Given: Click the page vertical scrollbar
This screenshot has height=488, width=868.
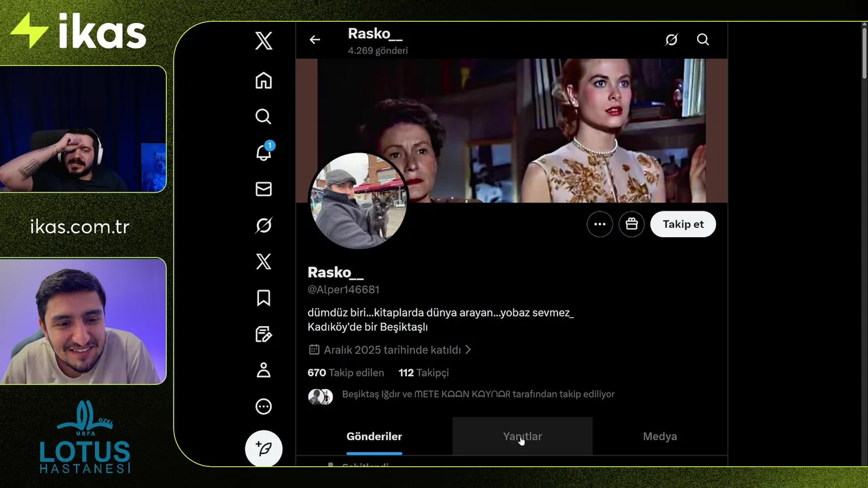Looking at the screenshot, I should click(x=863, y=53).
